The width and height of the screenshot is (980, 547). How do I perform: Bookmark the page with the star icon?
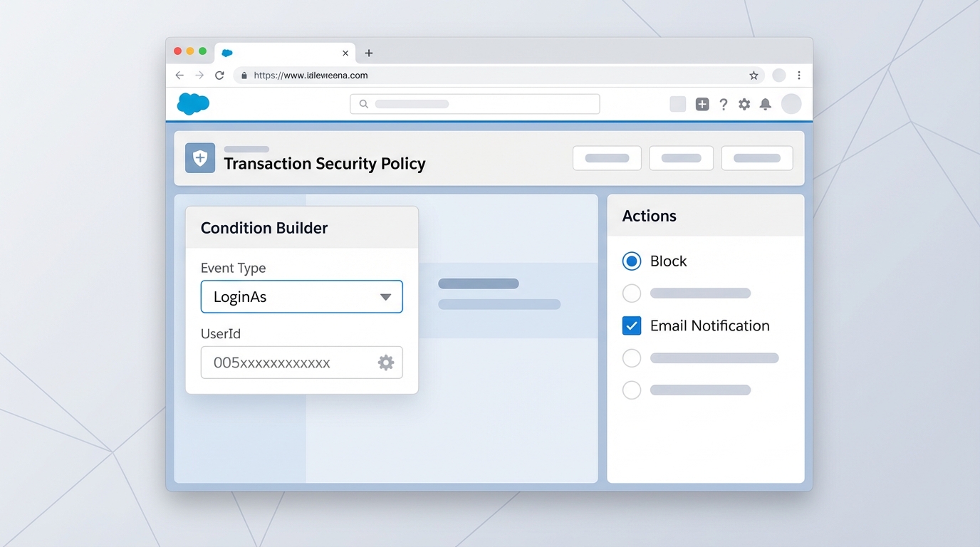(x=753, y=75)
